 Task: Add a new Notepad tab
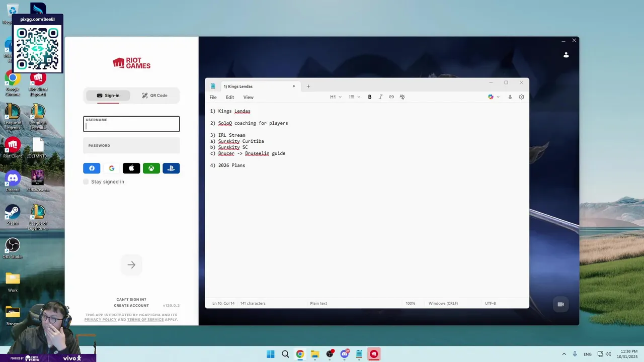(x=308, y=86)
